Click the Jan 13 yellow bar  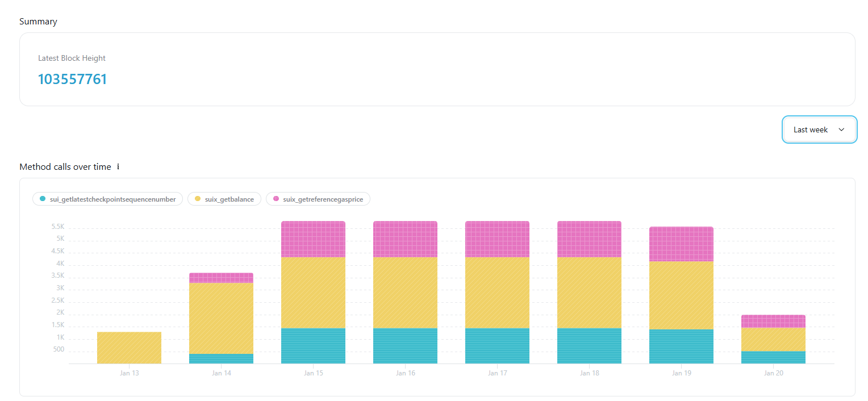tap(130, 348)
